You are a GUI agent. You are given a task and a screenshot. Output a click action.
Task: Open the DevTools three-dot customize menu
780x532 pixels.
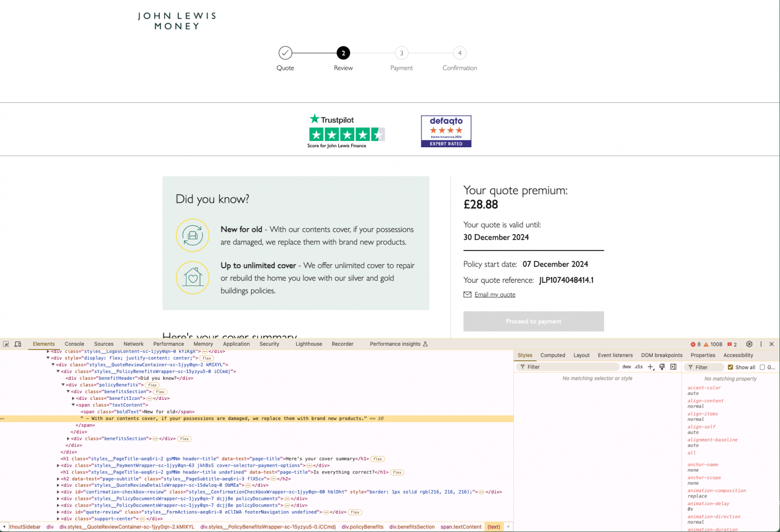pyautogui.click(x=761, y=344)
